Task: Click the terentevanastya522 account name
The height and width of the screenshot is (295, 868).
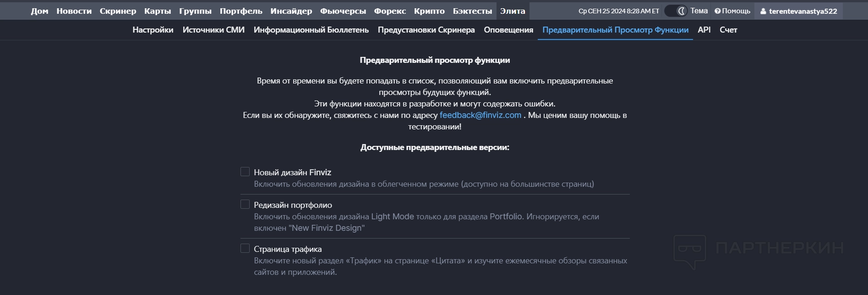Action: point(803,11)
